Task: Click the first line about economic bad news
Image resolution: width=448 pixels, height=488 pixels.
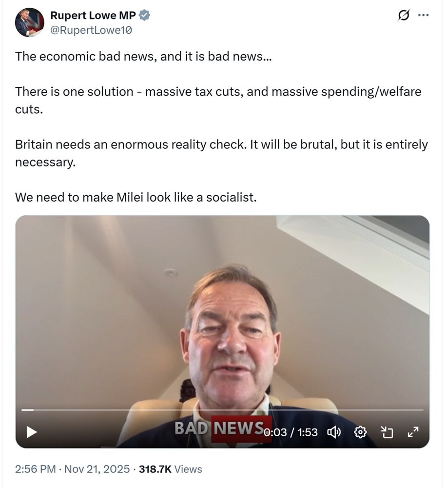Action: pos(143,56)
